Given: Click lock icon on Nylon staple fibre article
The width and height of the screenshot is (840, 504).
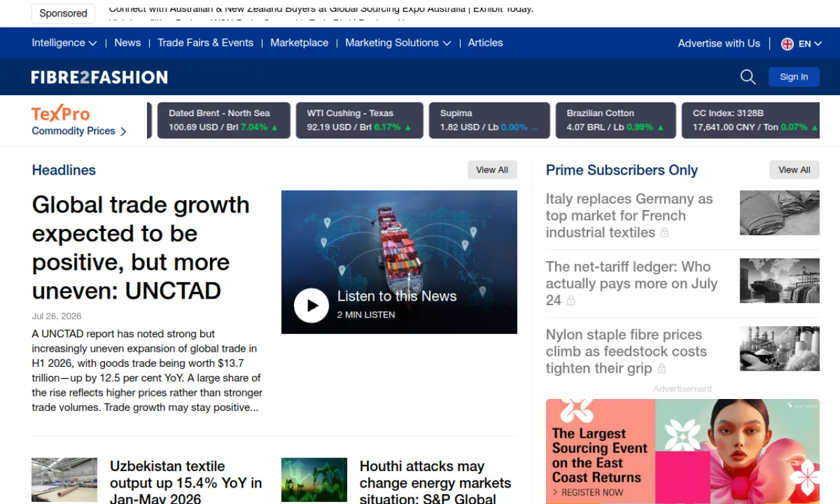Looking at the screenshot, I should 662,369.
